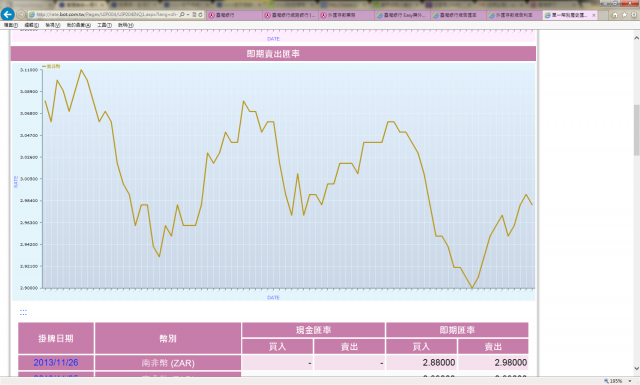640x385 pixels.
Task: Click the 即期匯率 column header
Action: (x=457, y=330)
